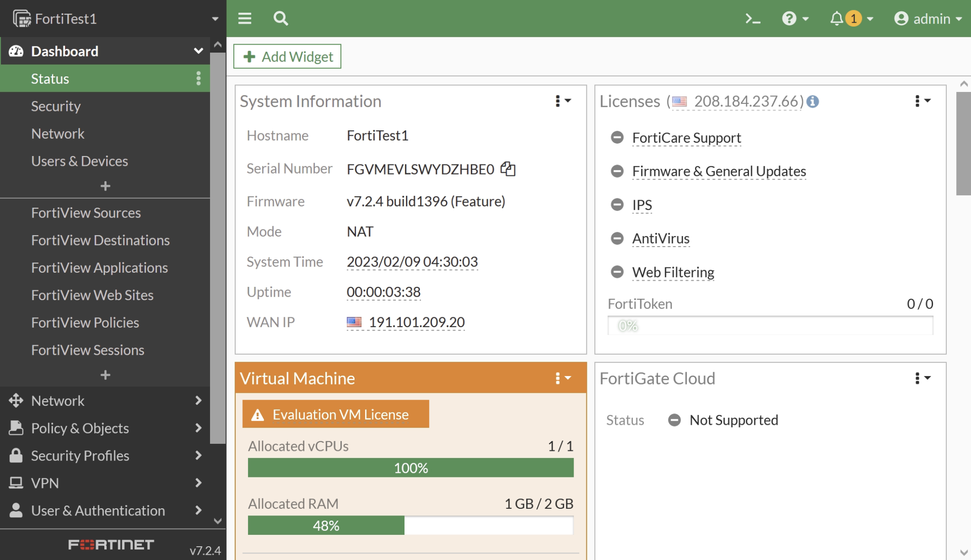Open the help question mark icon
Image resolution: width=971 pixels, height=560 pixels.
coord(788,18)
